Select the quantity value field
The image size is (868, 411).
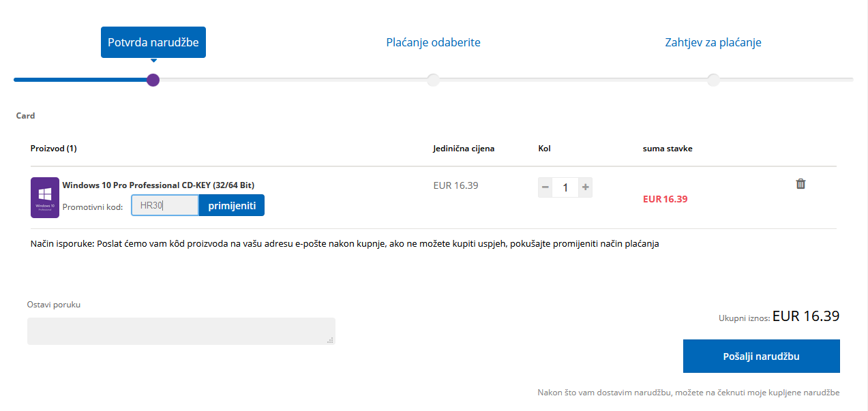pos(565,187)
